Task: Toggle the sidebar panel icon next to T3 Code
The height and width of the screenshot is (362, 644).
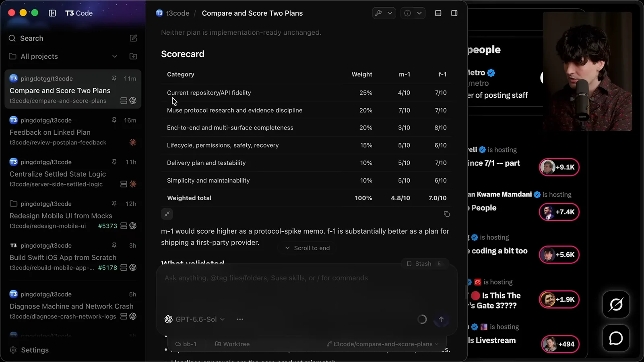Action: (52, 13)
